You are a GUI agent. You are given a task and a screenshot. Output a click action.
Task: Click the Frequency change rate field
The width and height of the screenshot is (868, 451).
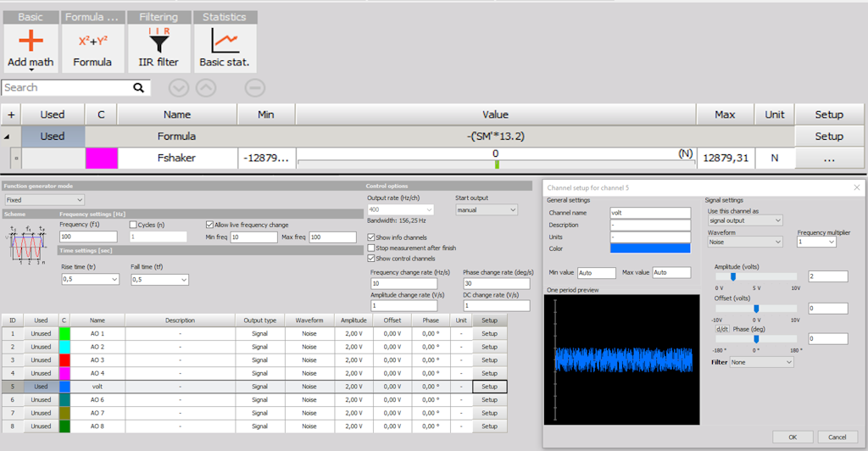tap(403, 283)
